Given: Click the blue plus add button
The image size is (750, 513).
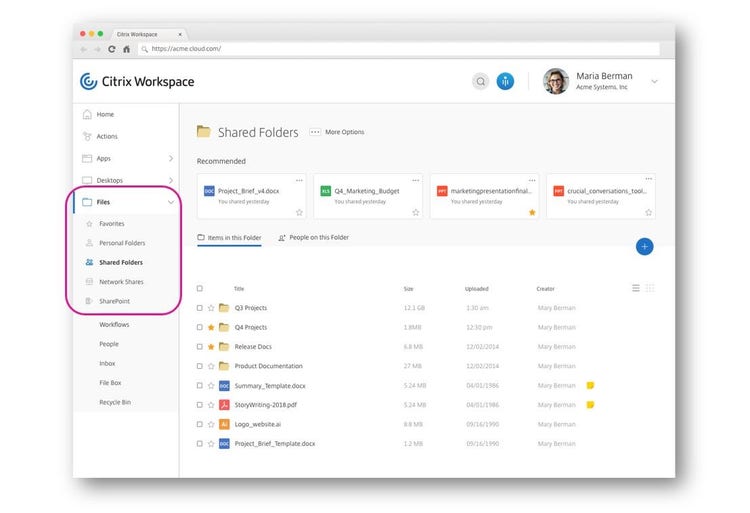Looking at the screenshot, I should [x=644, y=247].
